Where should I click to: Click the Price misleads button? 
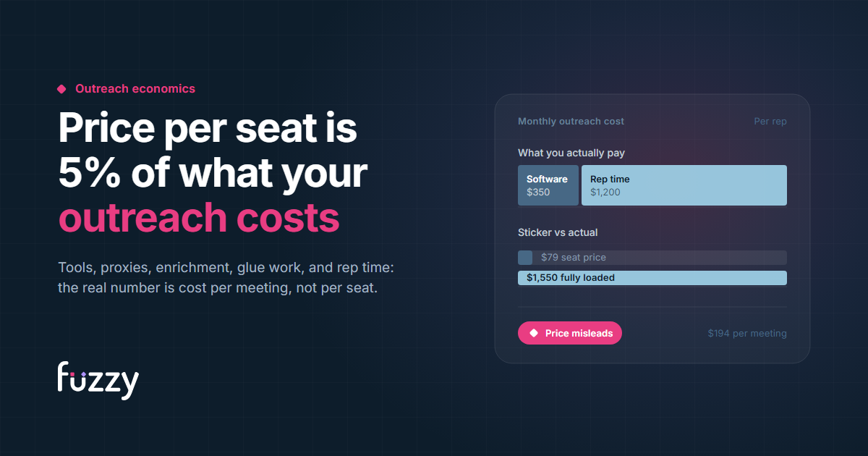[570, 333]
